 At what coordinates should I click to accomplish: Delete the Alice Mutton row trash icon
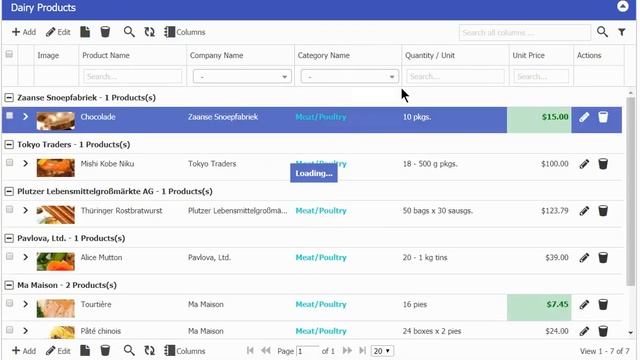point(603,258)
